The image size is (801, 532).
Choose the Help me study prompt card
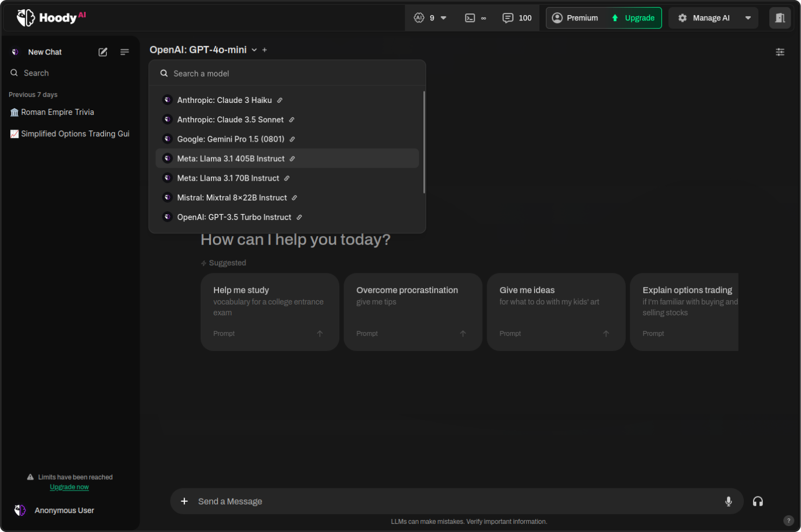[270, 312]
